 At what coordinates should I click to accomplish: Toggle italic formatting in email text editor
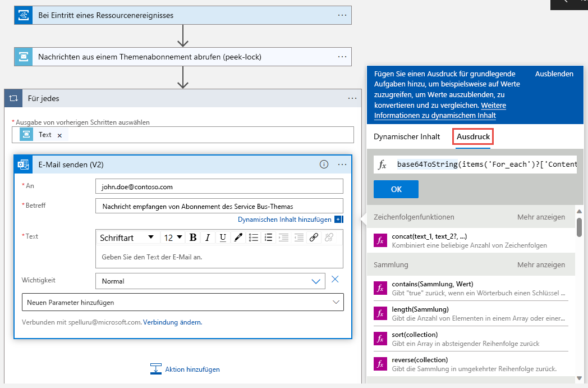pyautogui.click(x=208, y=238)
